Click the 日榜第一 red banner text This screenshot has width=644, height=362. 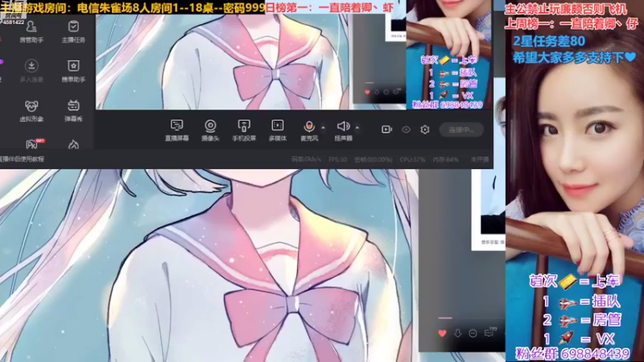[330, 7]
